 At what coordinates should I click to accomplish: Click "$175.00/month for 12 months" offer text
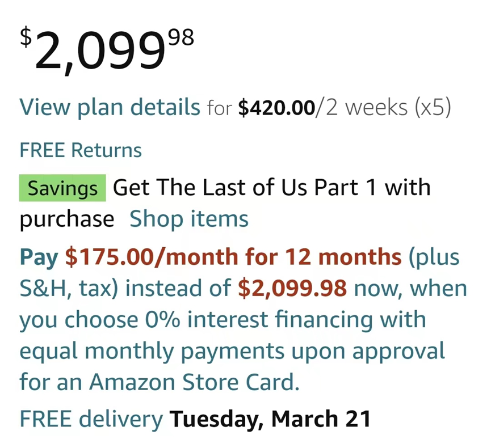(x=233, y=257)
